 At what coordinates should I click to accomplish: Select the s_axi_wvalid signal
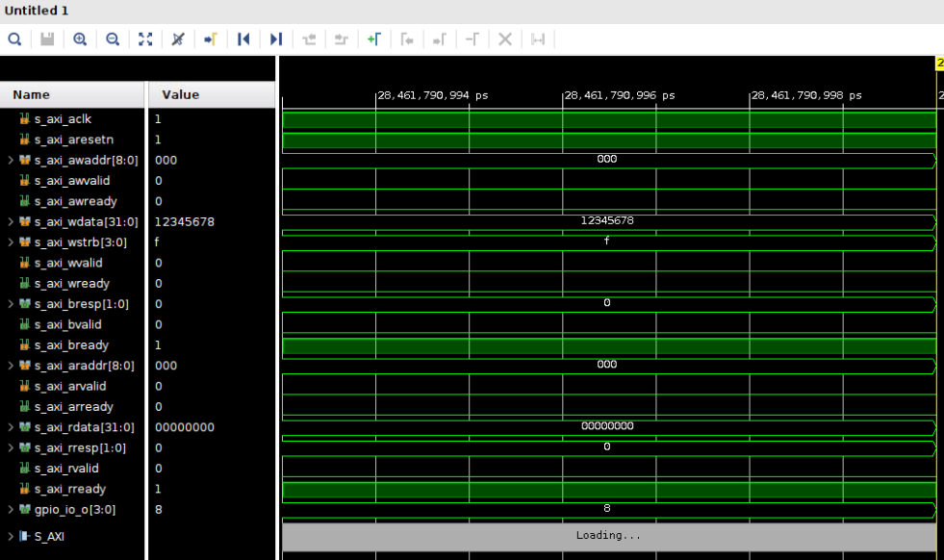(x=68, y=263)
